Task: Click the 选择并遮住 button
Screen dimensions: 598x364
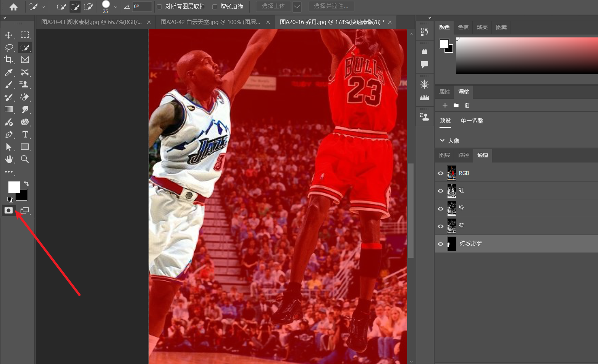Action: pos(331,6)
